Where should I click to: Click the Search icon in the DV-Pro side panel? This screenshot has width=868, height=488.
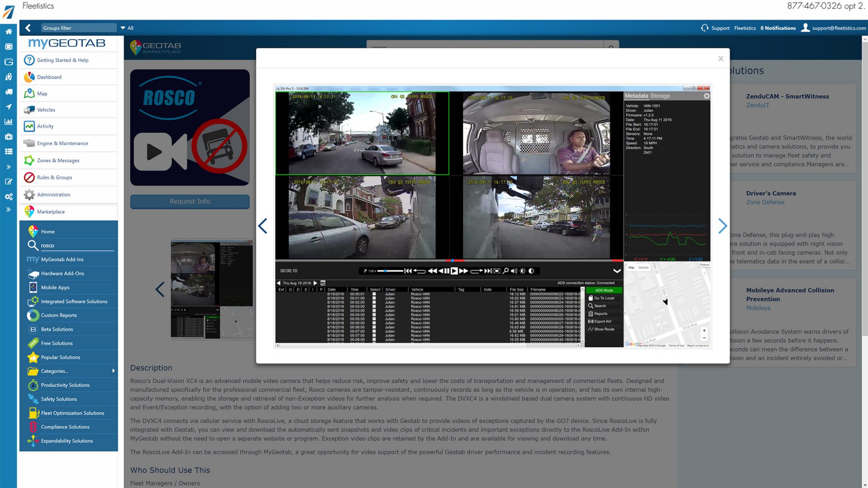tap(591, 306)
